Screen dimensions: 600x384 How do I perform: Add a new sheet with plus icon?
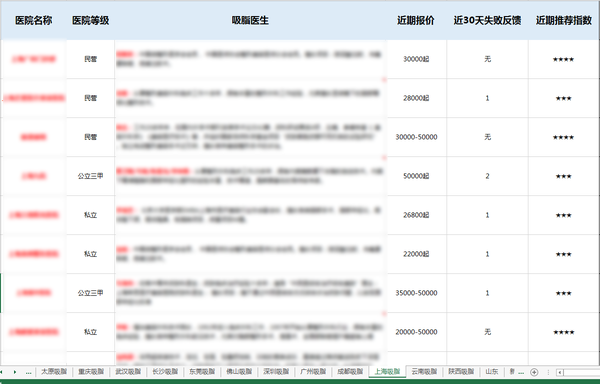(x=534, y=372)
